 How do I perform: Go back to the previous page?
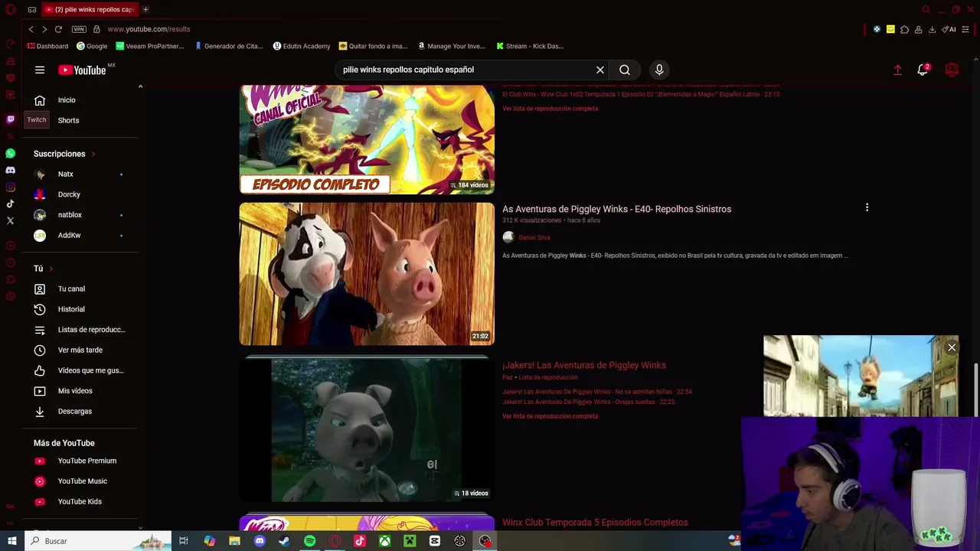tap(31, 29)
